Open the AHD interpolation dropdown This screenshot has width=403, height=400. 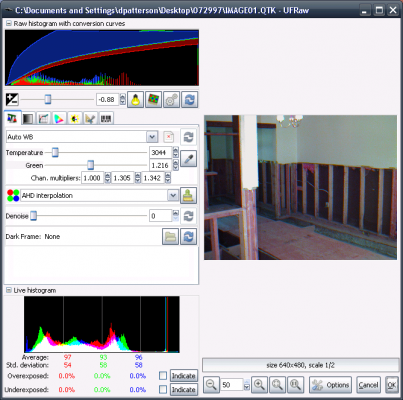[x=173, y=196]
